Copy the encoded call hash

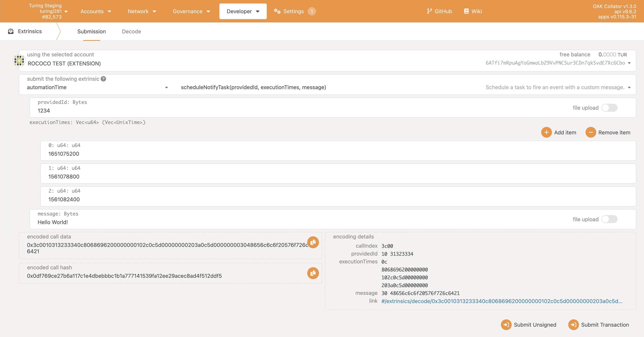(313, 273)
